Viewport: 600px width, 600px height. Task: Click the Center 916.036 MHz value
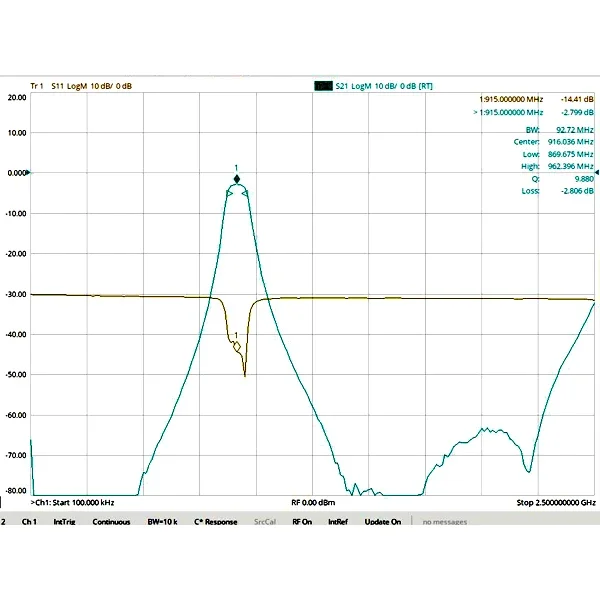coord(571,142)
